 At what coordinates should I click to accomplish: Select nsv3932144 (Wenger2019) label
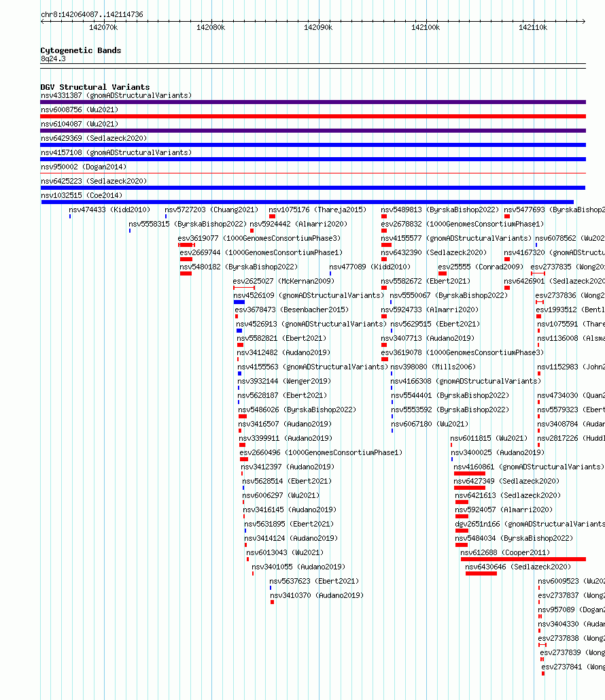coord(284,381)
